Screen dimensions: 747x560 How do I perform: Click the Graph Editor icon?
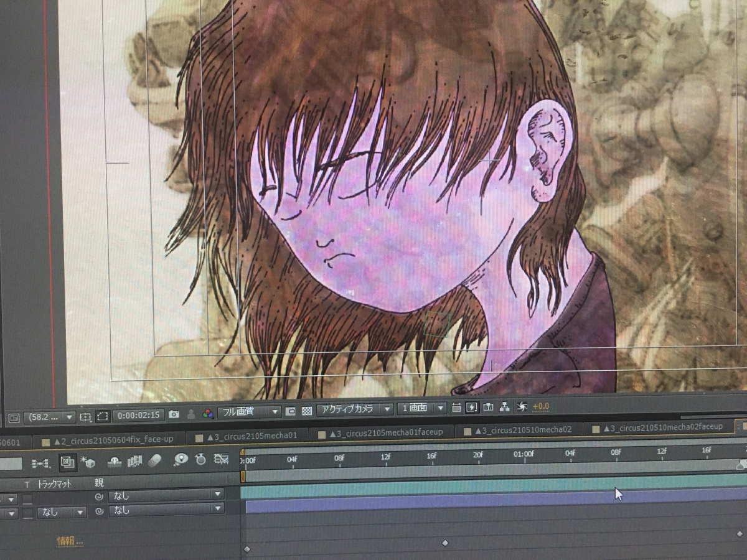[221, 459]
